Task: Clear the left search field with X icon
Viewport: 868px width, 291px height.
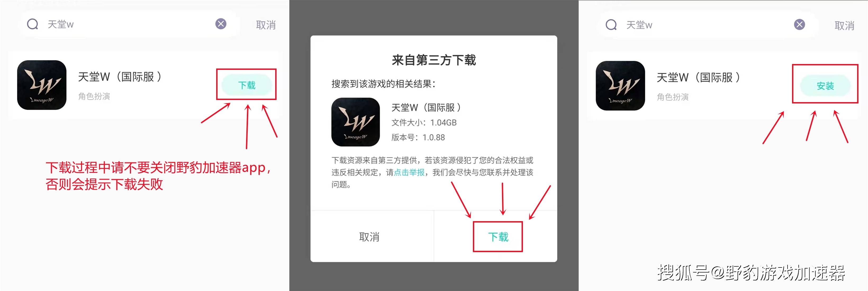Action: click(x=221, y=24)
